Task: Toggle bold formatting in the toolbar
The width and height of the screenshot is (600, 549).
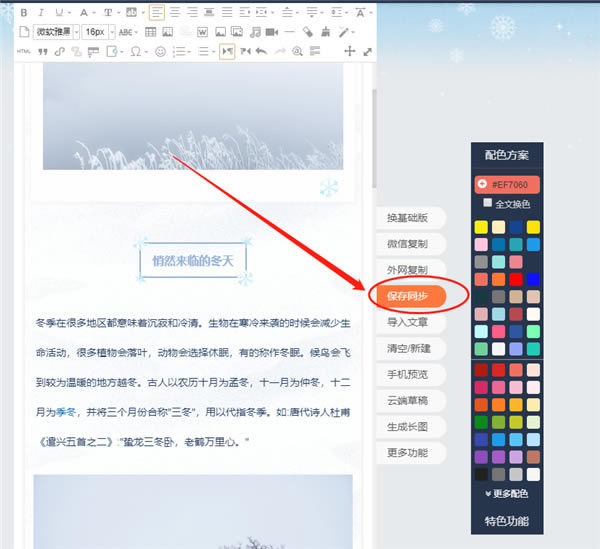Action: coord(24,13)
